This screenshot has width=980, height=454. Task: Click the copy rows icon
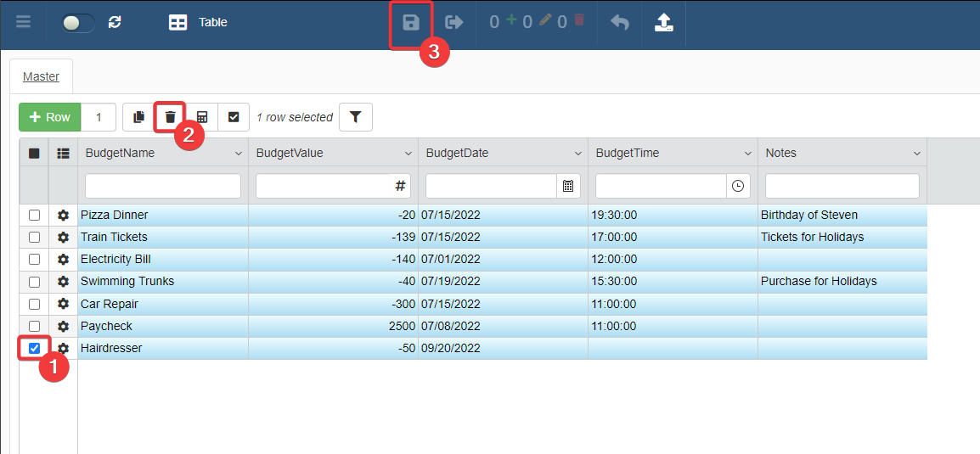click(139, 117)
